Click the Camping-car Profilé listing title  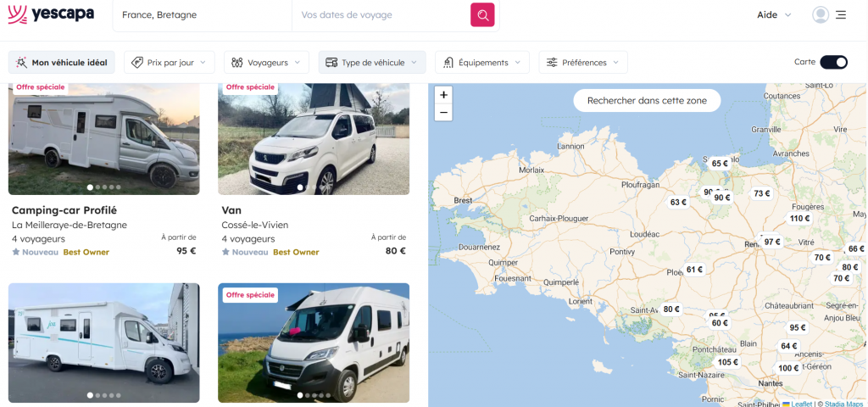coord(64,210)
